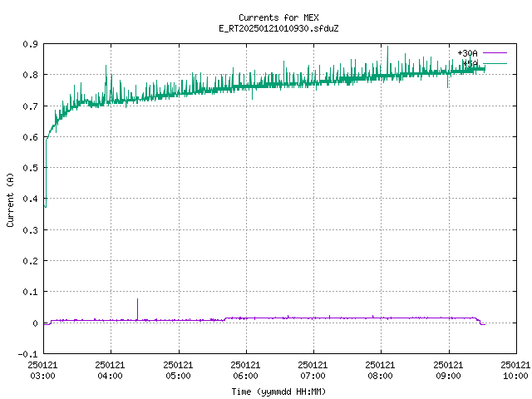Click the -0.1 y-axis tick label
The height and width of the screenshot is (399, 532).
(x=27, y=354)
